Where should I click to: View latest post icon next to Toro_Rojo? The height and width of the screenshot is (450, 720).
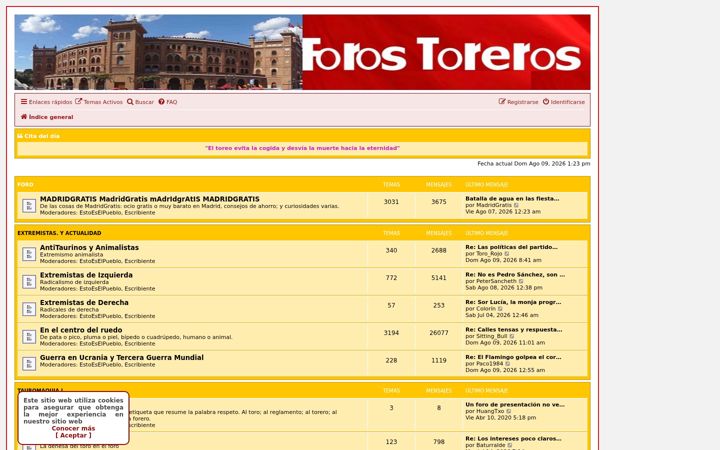[x=507, y=253]
